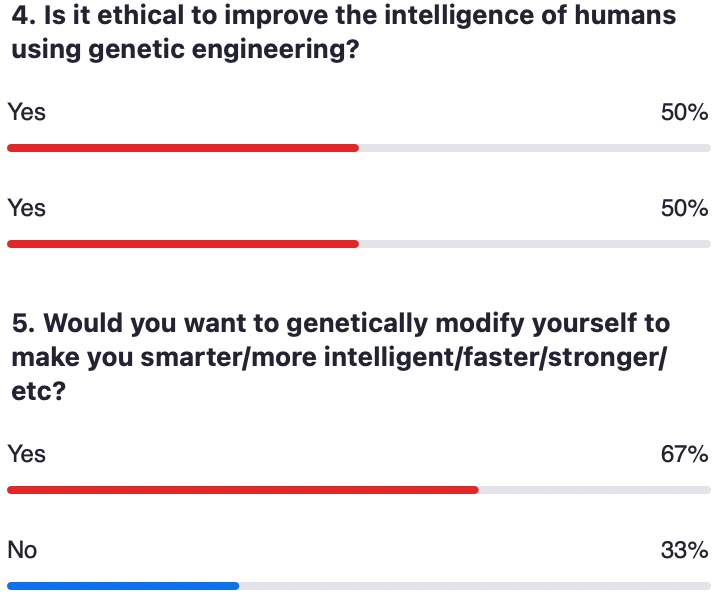The height and width of the screenshot is (596, 728).
Task: Select the Yes option under question 5
Action: point(27,454)
